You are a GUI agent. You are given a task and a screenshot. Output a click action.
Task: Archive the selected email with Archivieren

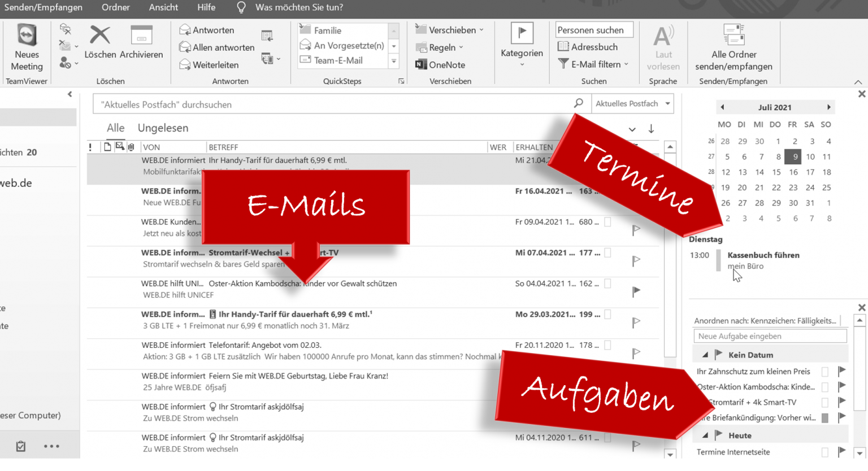(x=141, y=42)
